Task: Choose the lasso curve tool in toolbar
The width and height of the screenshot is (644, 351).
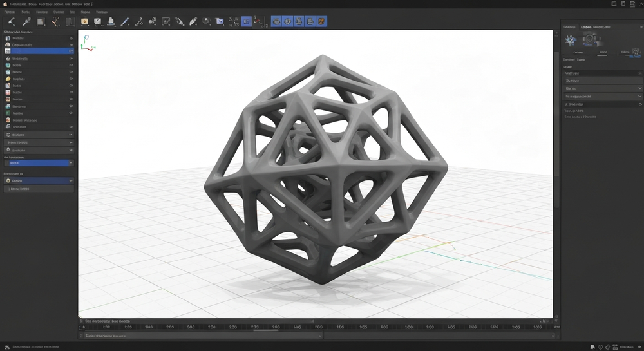Action: (x=55, y=22)
